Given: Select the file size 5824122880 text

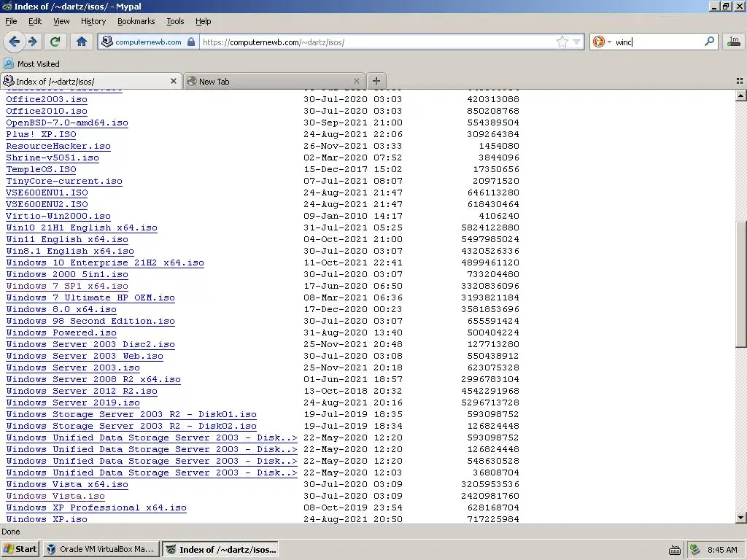Looking at the screenshot, I should pyautogui.click(x=490, y=227).
